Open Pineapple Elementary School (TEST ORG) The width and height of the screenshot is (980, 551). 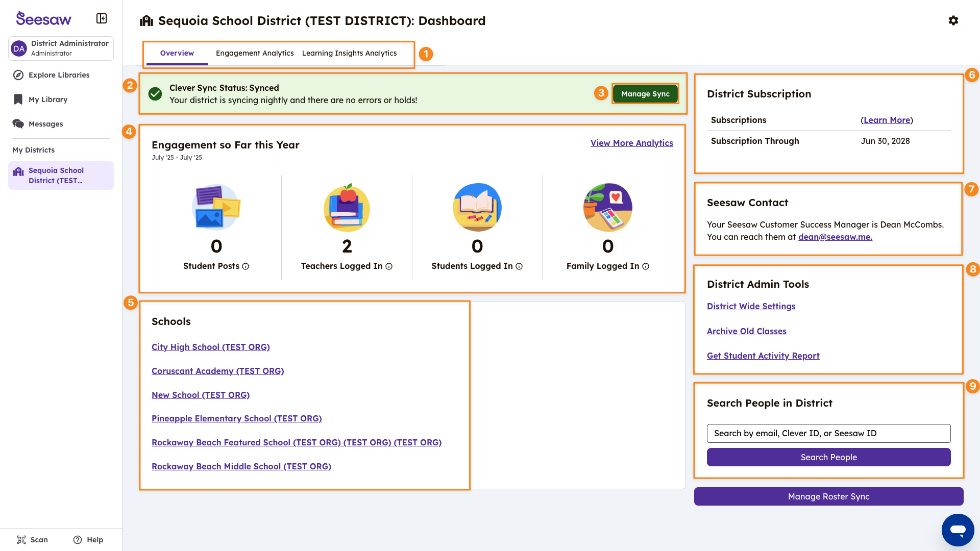237,418
